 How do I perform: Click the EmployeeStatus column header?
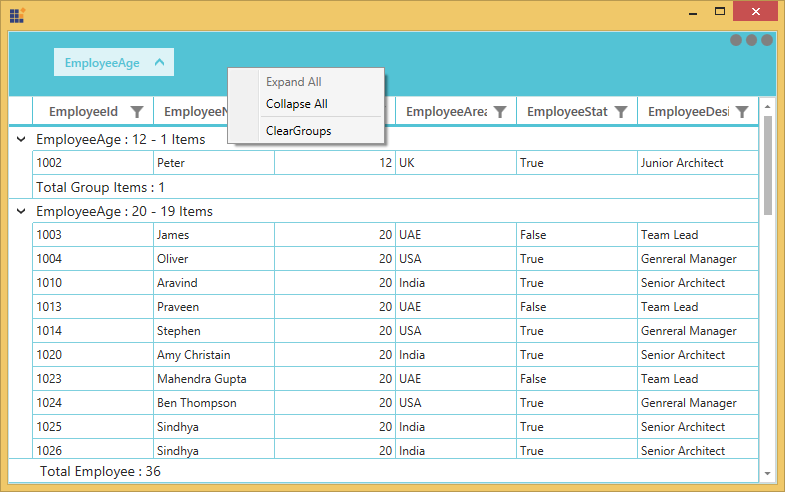(577, 111)
